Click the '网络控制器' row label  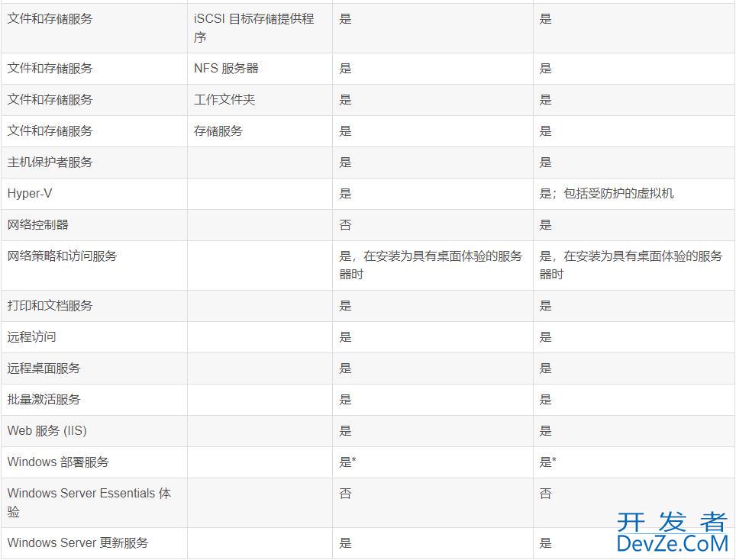[x=37, y=224]
